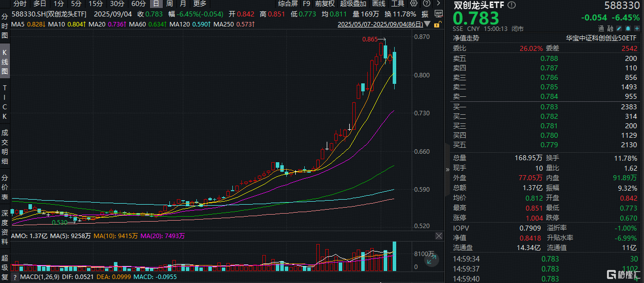Click 卖一 price 0.784 in order book
The height and width of the screenshot is (283, 644).
(549, 97)
